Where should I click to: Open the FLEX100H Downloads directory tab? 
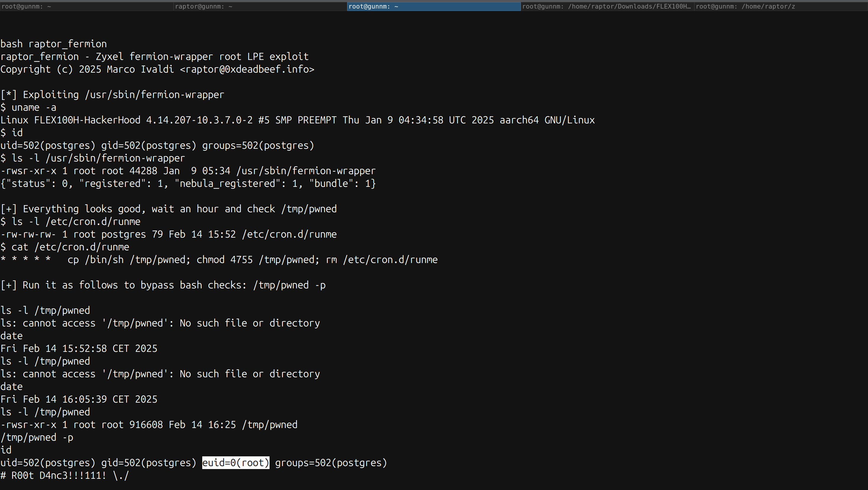(x=606, y=6)
